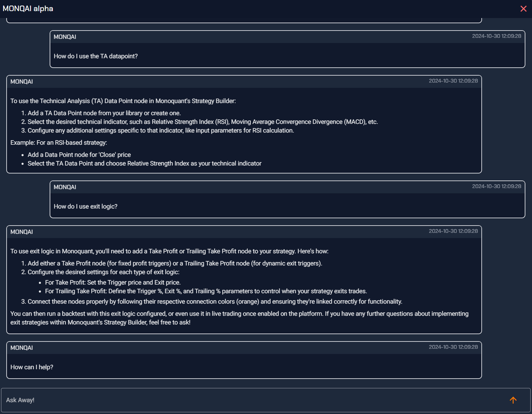532x414 pixels.
Task: Click the MONQAI alpha window title
Action: 28,9
